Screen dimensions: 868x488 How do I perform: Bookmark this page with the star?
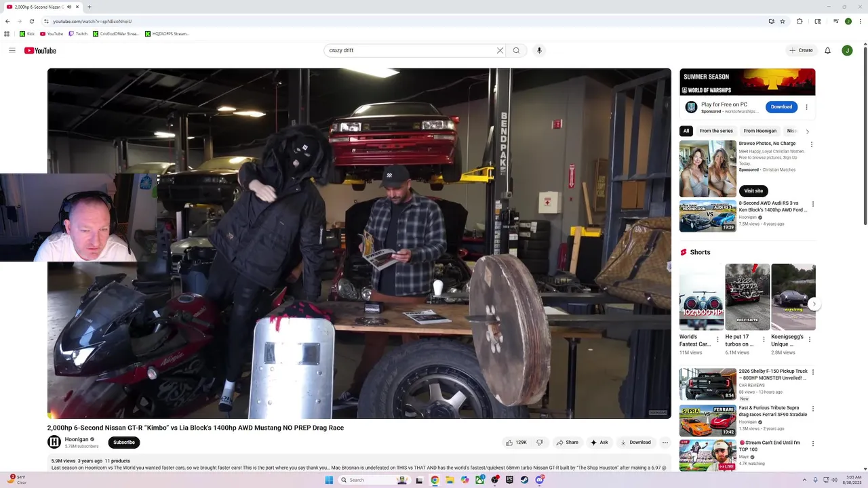783,21
